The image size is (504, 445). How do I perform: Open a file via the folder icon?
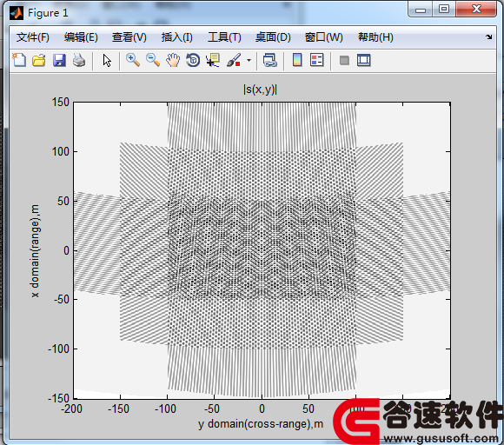coord(39,60)
